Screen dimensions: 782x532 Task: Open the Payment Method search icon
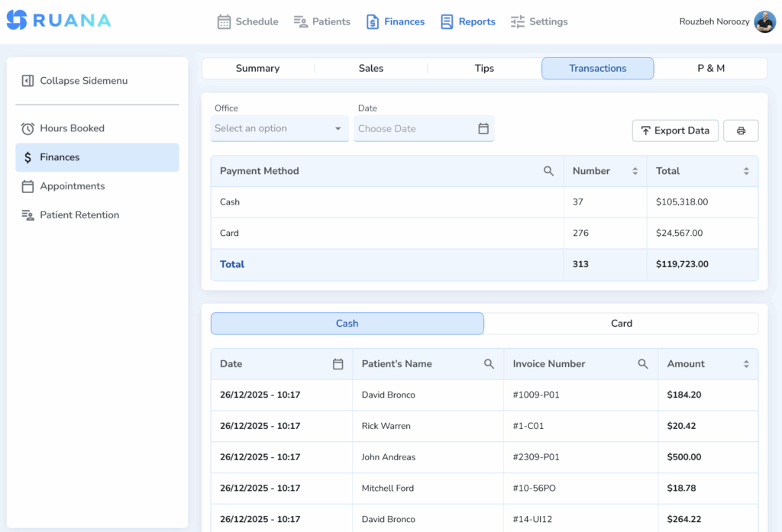coord(548,171)
